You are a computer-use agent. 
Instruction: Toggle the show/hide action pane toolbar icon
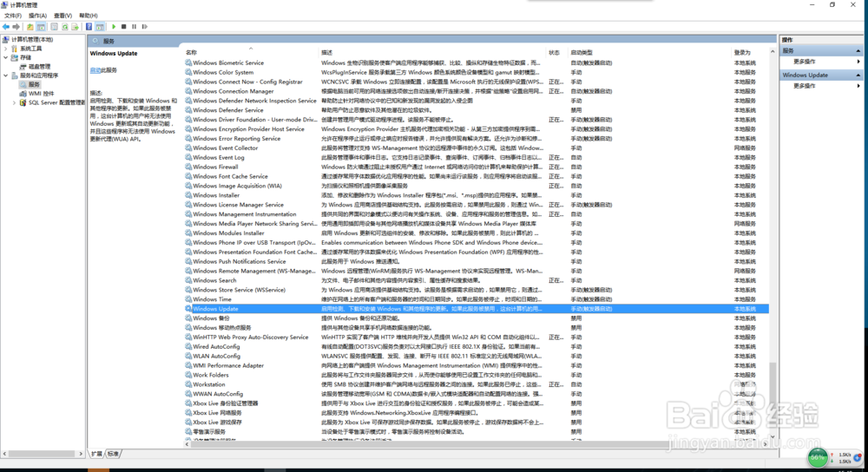point(100,27)
